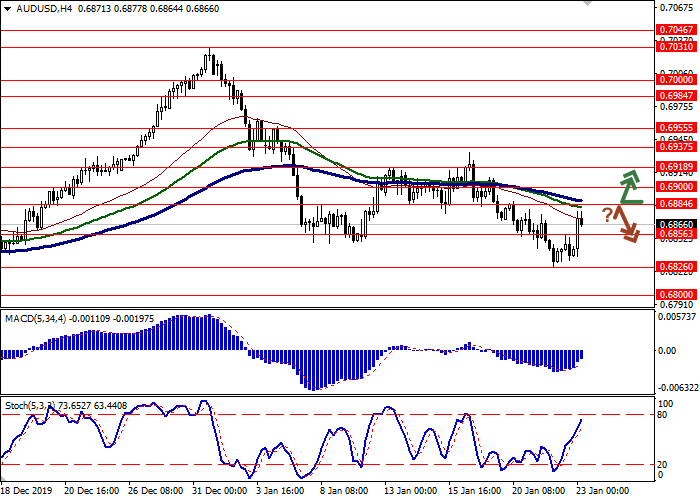
Task: Click the 0.69555 red price level label
Action: coord(676,128)
